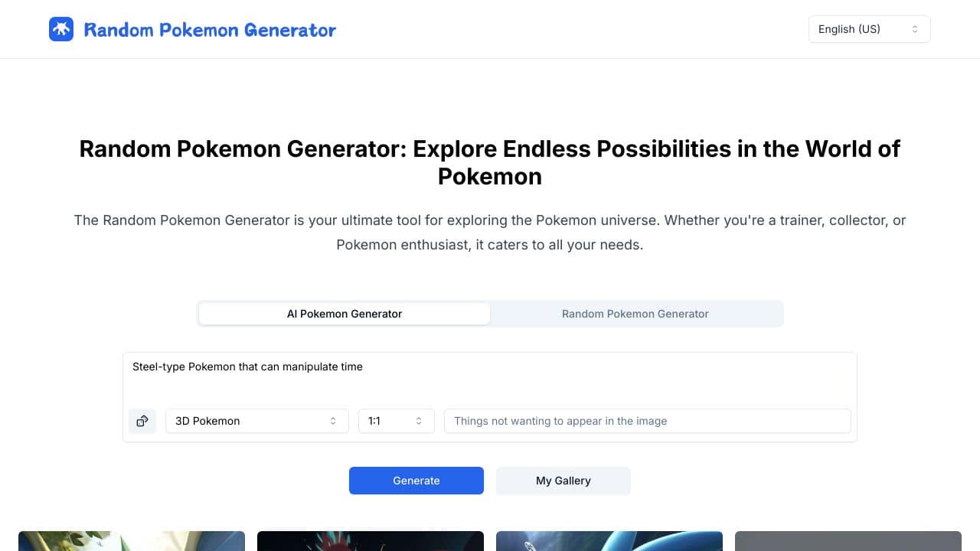Click the chevron arrows in language selector
This screenshot has height=551, width=980.
tap(915, 29)
